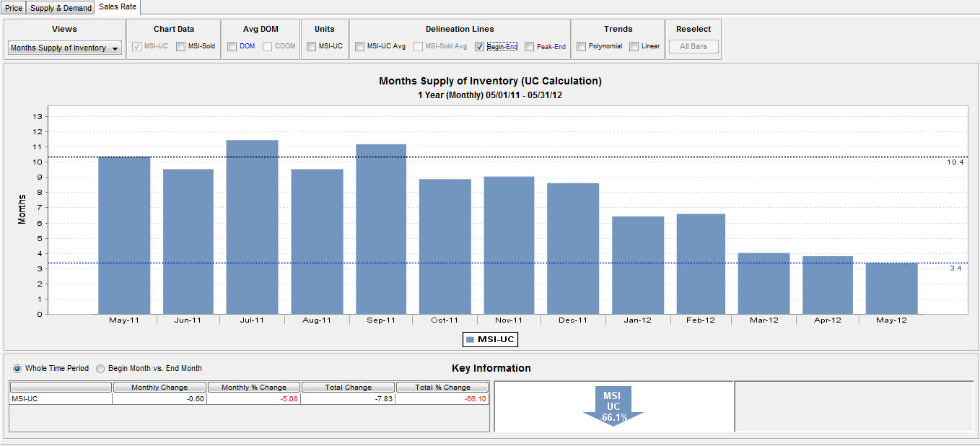The image size is (980, 446).
Task: Enable the Polynomial trend checkbox
Action: 582,46
